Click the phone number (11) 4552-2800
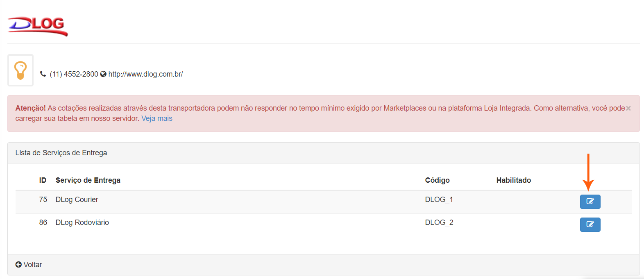This screenshot has height=279, width=644. [x=74, y=74]
